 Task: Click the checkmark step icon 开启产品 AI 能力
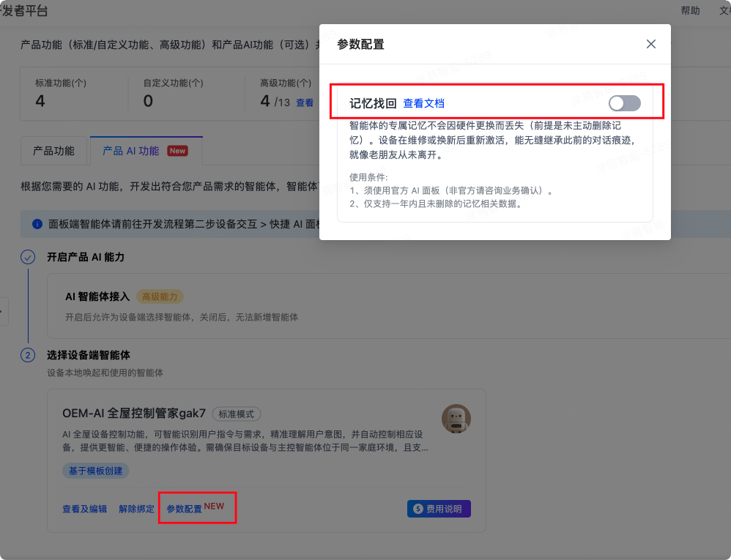pyautogui.click(x=28, y=257)
